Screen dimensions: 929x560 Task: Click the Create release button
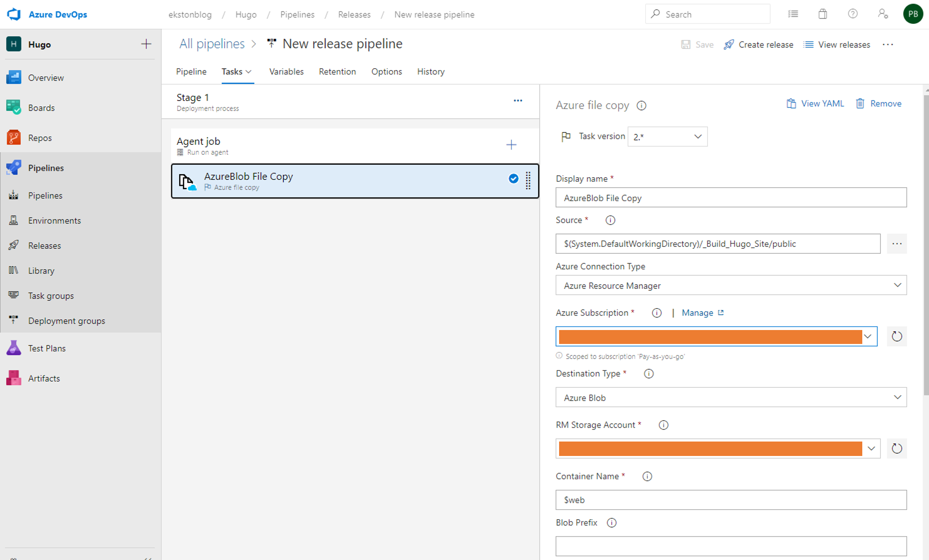[758, 44]
